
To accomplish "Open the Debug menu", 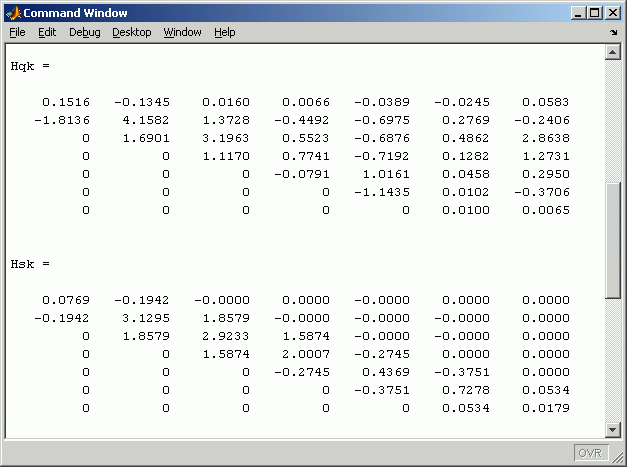I will coord(84,32).
